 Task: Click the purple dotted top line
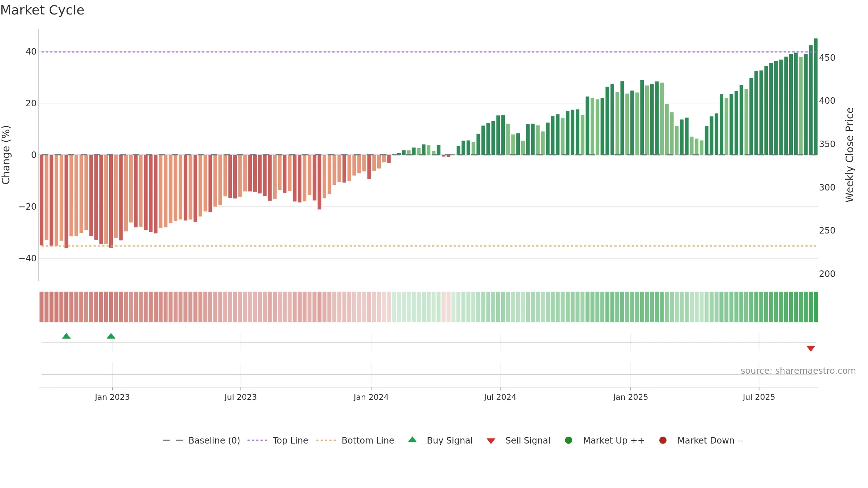coord(429,52)
